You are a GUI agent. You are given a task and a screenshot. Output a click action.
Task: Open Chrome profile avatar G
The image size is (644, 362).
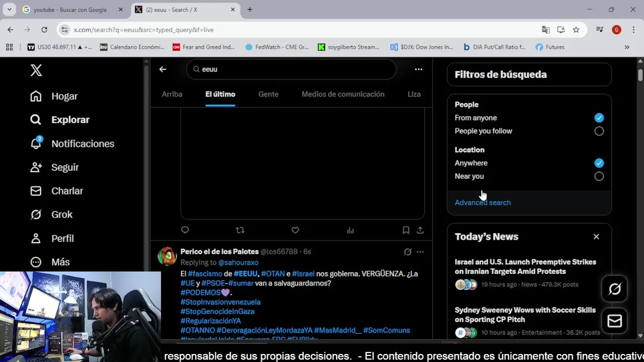[x=616, y=30]
